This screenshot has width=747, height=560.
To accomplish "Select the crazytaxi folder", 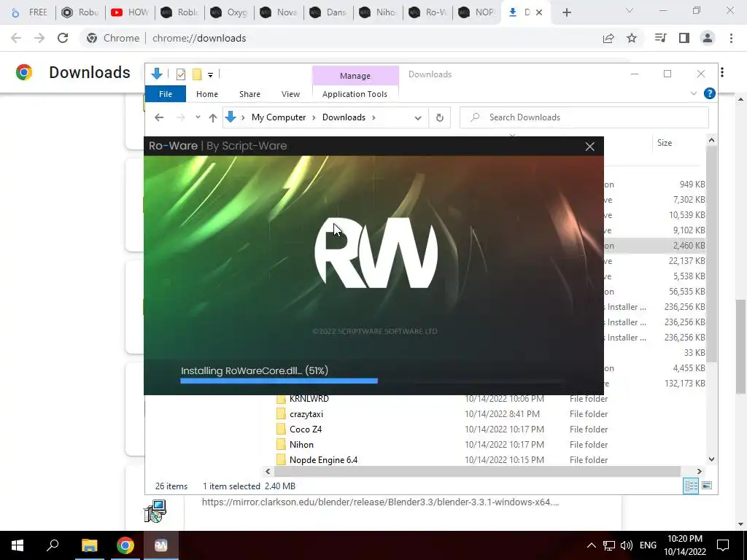I will point(306,414).
